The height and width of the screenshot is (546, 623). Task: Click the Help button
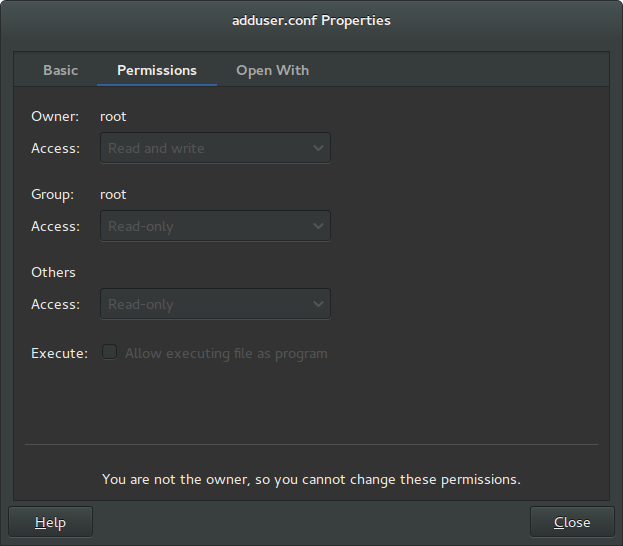[x=50, y=522]
